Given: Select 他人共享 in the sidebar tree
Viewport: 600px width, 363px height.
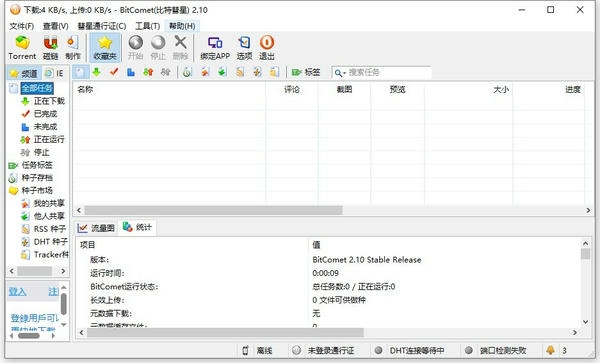Looking at the screenshot, I should click(49, 216).
